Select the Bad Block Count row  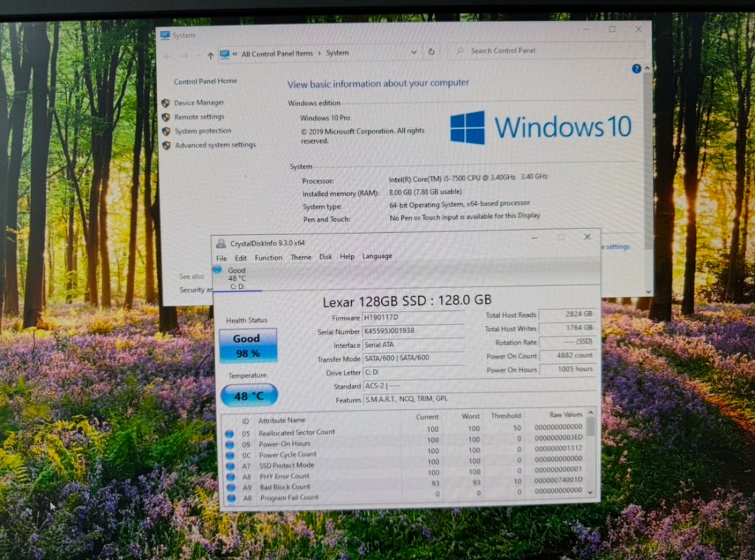coord(405,484)
